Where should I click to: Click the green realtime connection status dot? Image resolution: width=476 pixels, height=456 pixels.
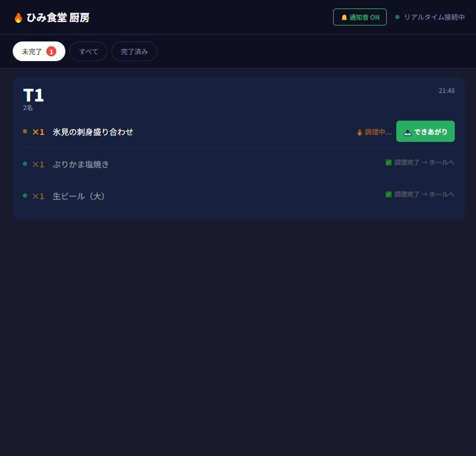[397, 17]
